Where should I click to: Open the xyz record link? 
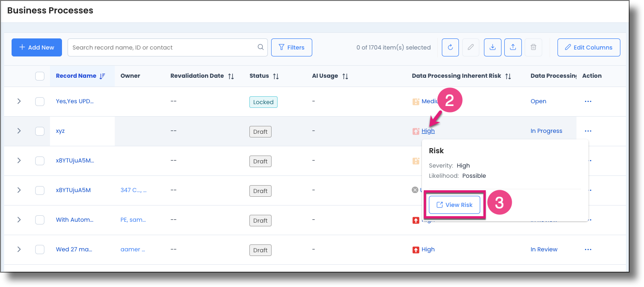click(x=60, y=131)
